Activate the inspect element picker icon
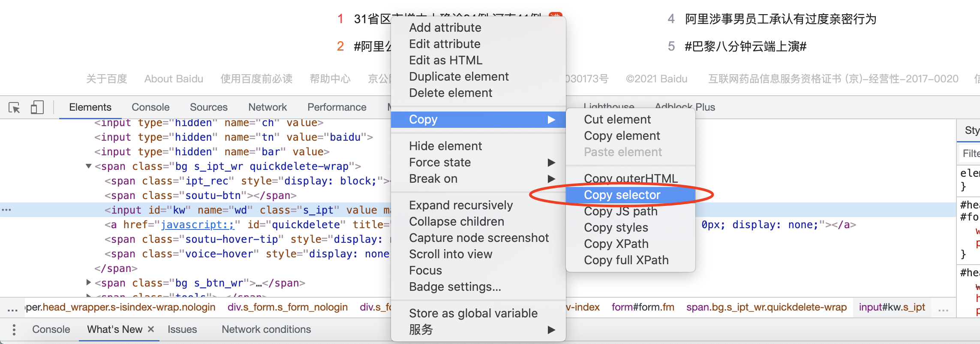 (x=14, y=107)
